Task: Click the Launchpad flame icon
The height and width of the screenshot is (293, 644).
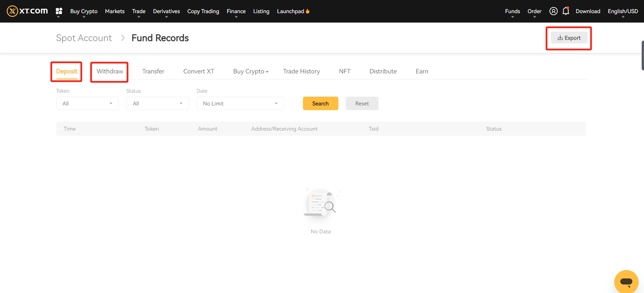Action: tap(308, 11)
